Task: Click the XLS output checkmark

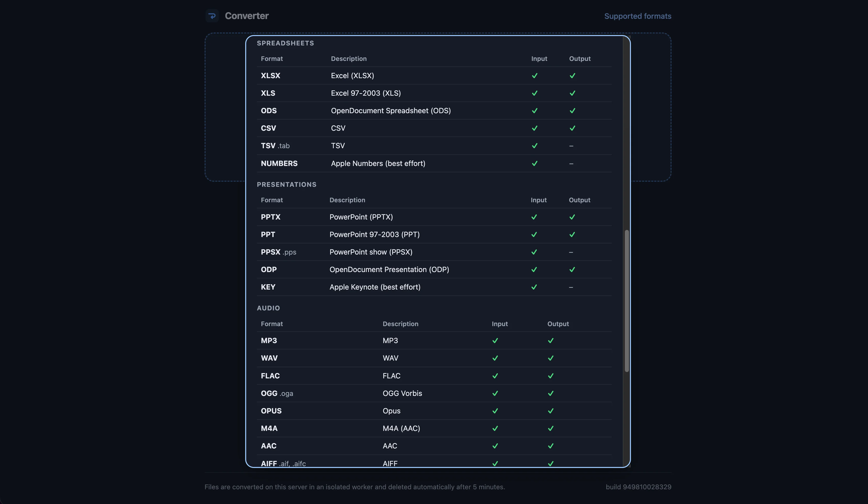Action: pyautogui.click(x=573, y=93)
